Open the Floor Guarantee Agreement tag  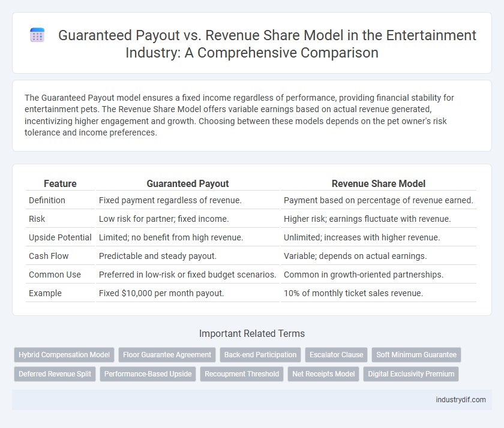(x=167, y=355)
